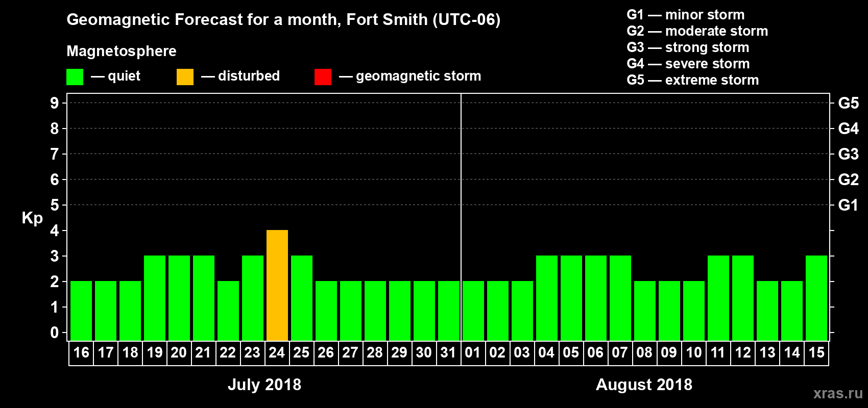The height and width of the screenshot is (408, 868).
Task: Click the Kp axis value 0
Action: pos(55,333)
